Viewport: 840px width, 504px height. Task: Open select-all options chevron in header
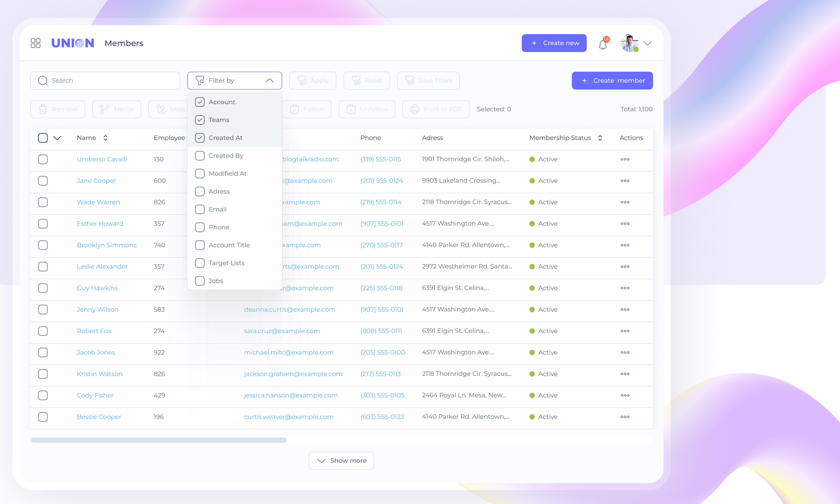coord(58,138)
